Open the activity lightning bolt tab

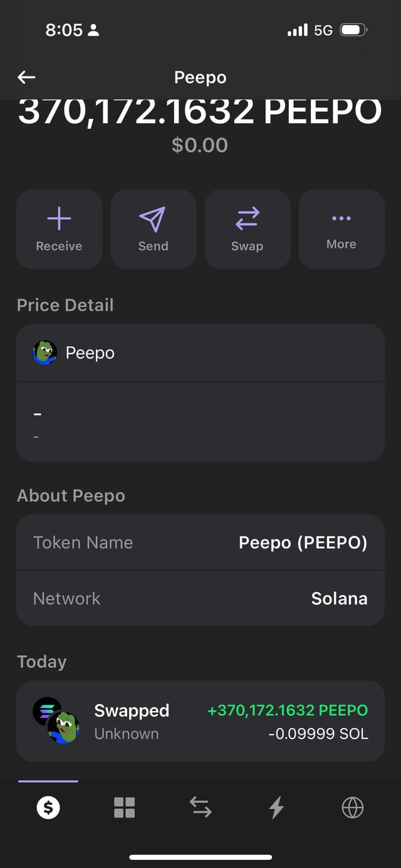tap(276, 808)
